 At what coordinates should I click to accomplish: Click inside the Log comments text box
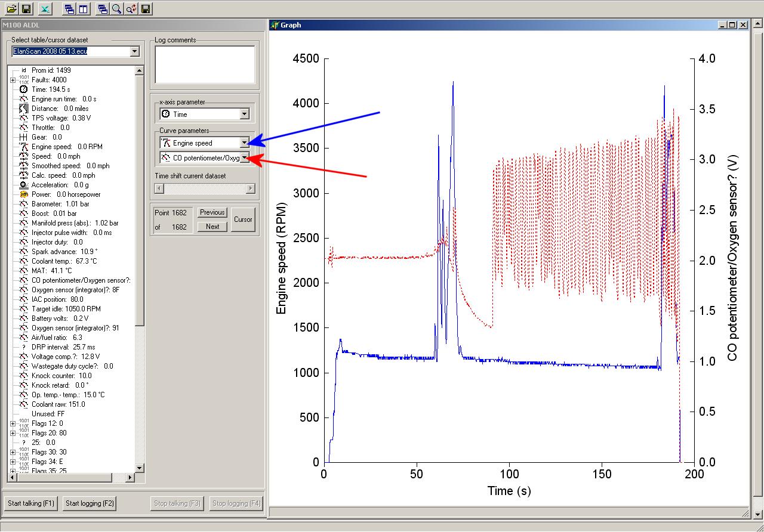(x=205, y=64)
